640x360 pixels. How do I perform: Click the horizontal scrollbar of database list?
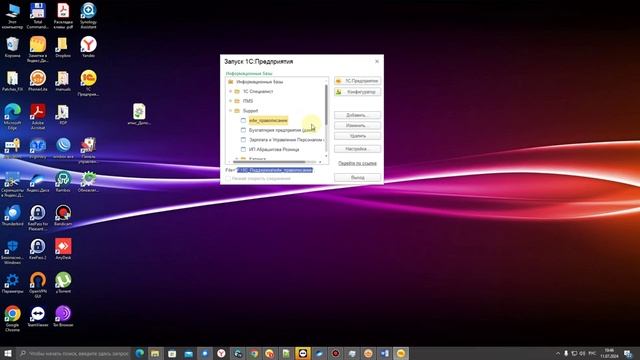coord(269,162)
